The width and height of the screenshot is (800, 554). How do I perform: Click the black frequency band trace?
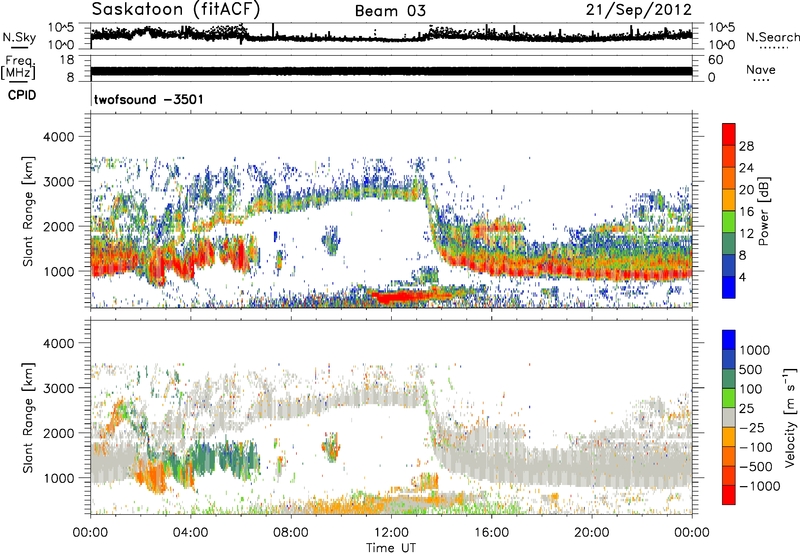point(391,71)
